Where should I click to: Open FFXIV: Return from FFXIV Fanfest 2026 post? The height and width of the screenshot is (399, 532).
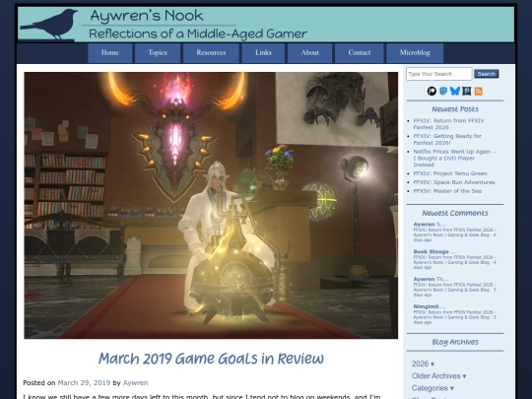448,124
